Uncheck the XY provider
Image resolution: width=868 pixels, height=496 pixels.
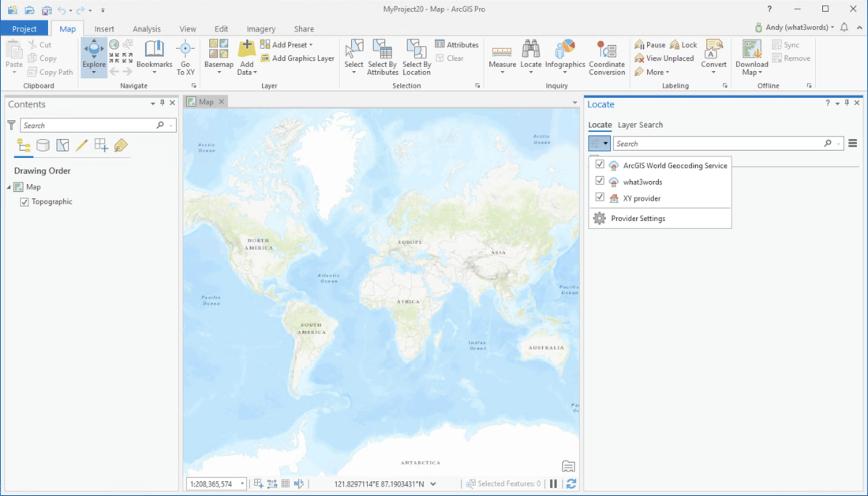click(600, 197)
